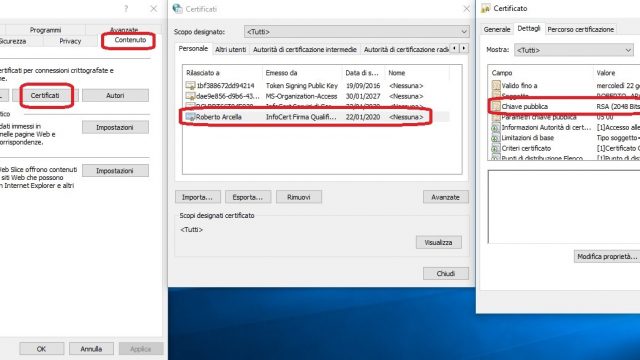Click the Esporta... button
The height and width of the screenshot is (360, 640).
(248, 197)
